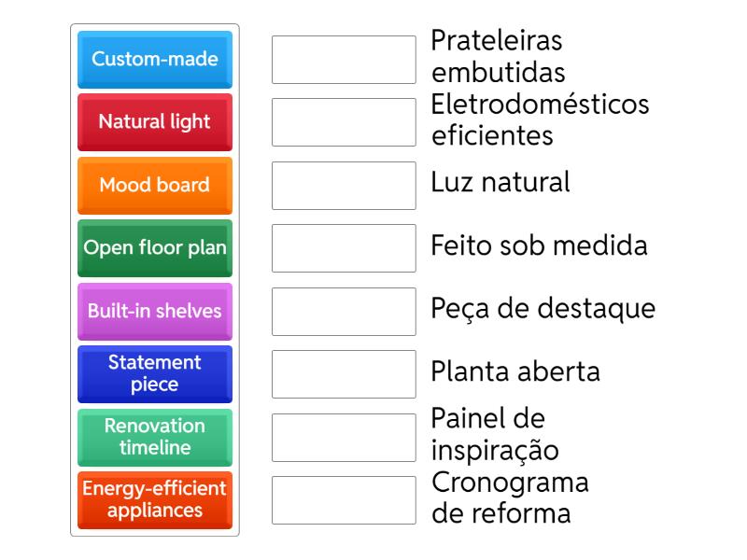Choose the empty box beside Feito sob medida

[x=344, y=247]
